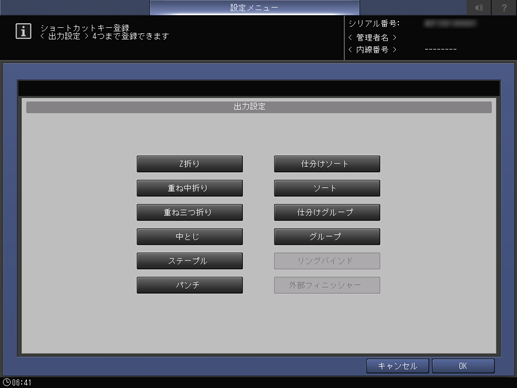Pick the 中とじ output option
517x388 pixels.
(190, 237)
